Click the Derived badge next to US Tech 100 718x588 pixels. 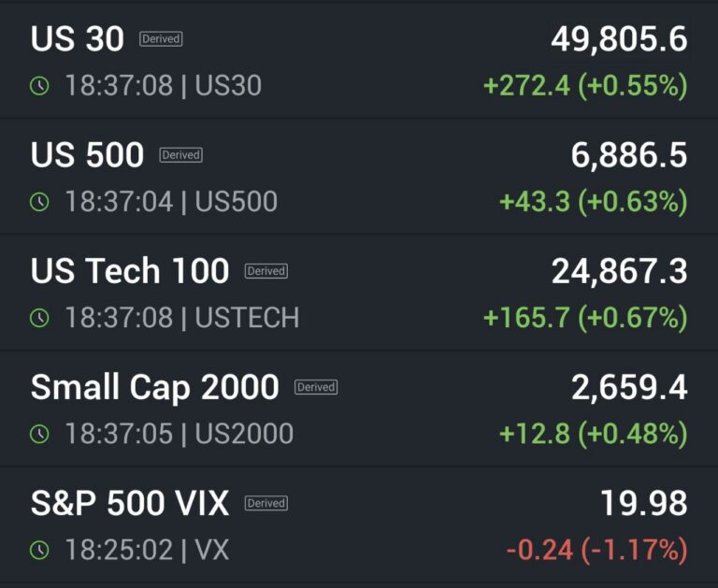click(266, 271)
